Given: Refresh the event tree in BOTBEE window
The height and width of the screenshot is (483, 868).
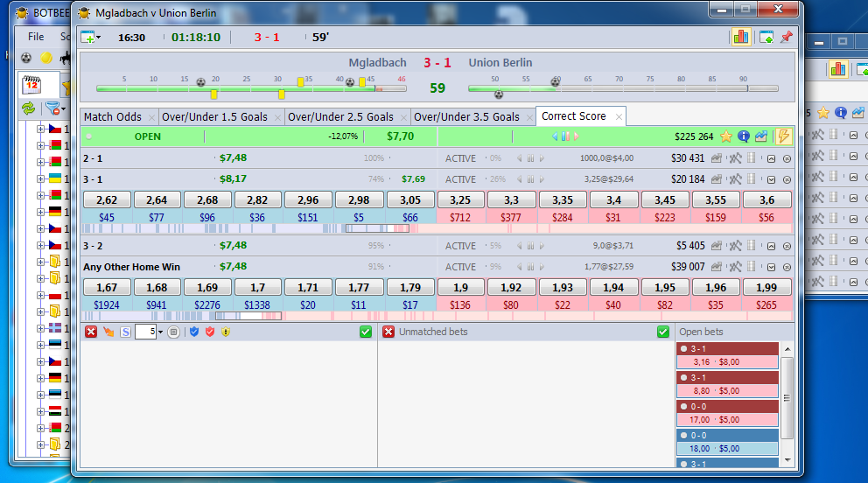Looking at the screenshot, I should (x=28, y=108).
